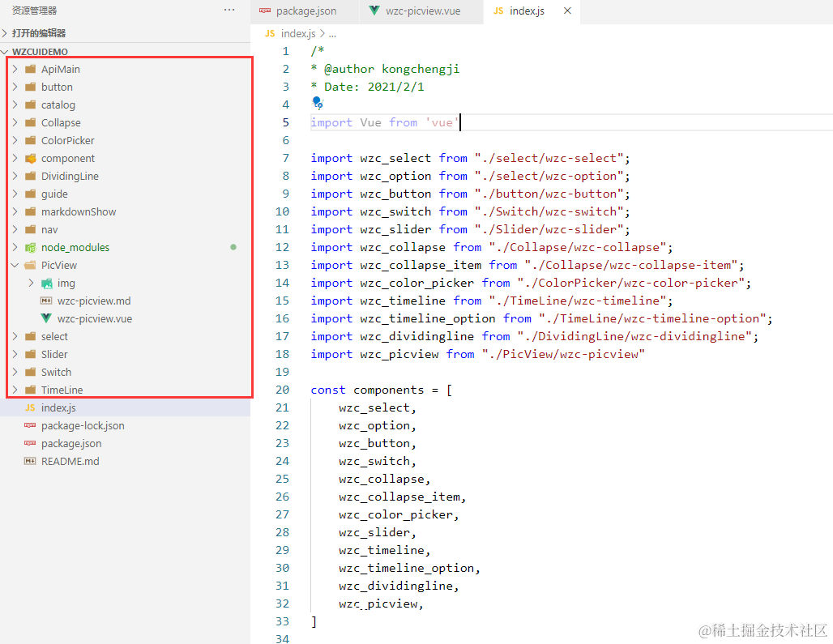The height and width of the screenshot is (644, 833).
Task: Expand the button folder chevron
Action: point(15,87)
